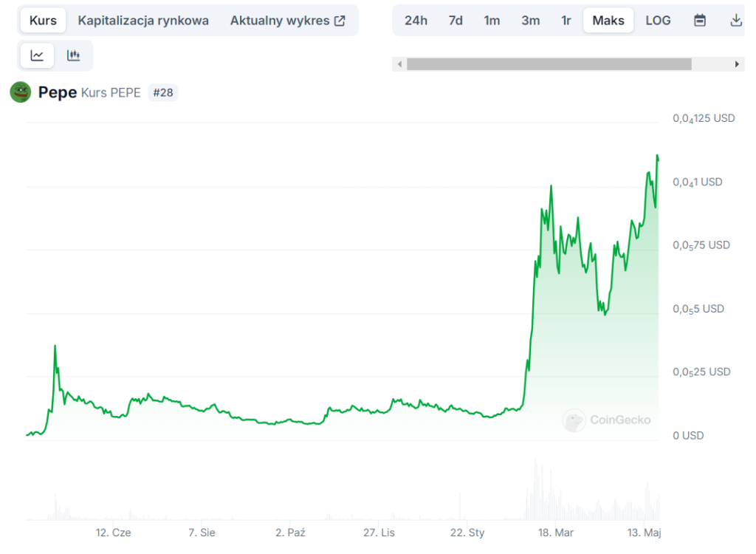Switch to candlestick chart icon
This screenshot has height=554, width=756.
click(x=73, y=55)
